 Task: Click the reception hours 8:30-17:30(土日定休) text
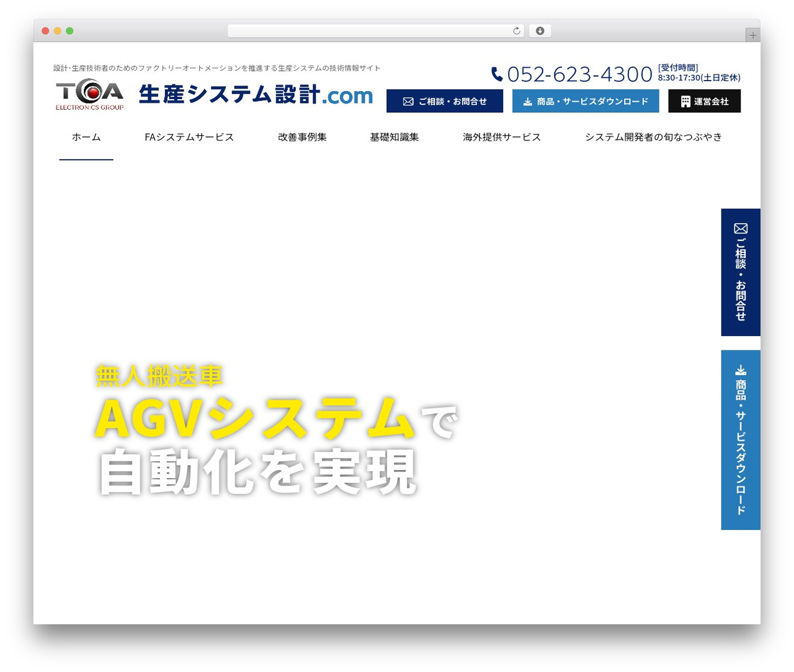[699, 78]
